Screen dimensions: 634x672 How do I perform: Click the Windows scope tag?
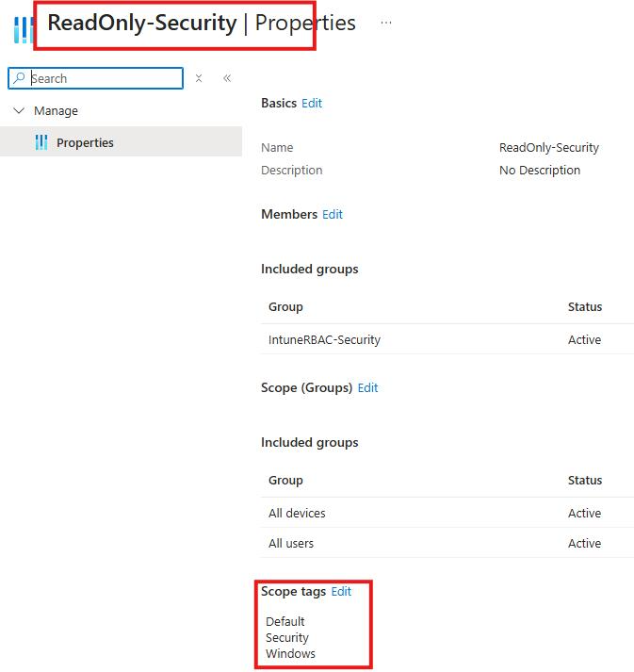pos(290,653)
